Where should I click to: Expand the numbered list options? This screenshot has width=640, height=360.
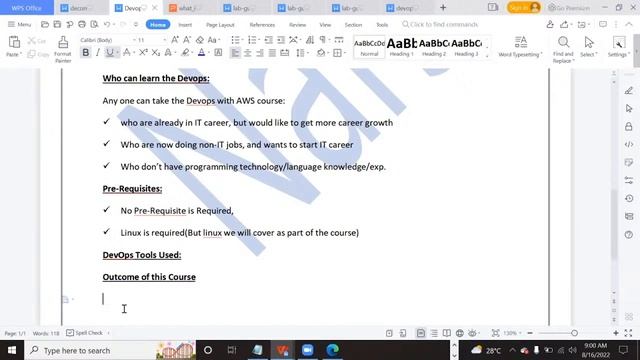tap(259, 40)
